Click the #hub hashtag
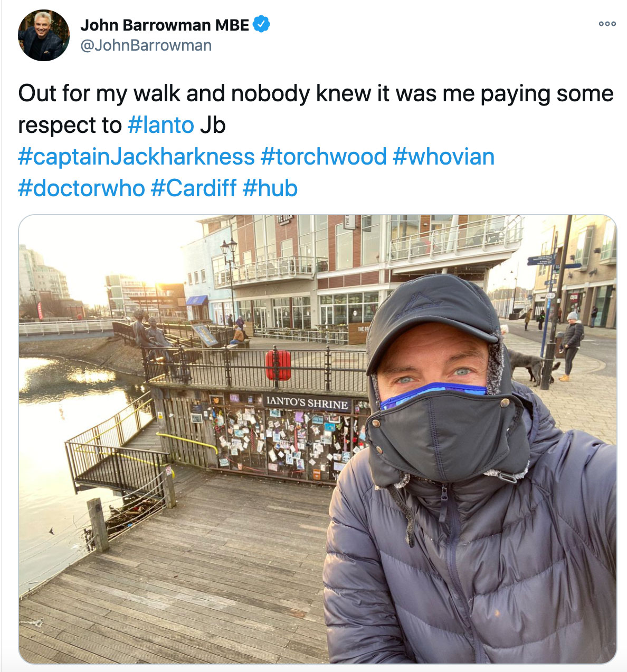 (x=270, y=188)
